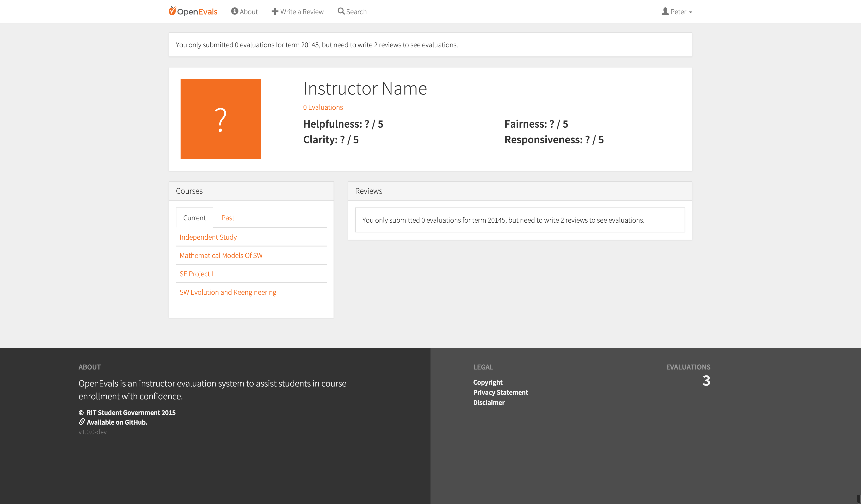
Task: Select the Current courses tab
Action: [x=194, y=218]
